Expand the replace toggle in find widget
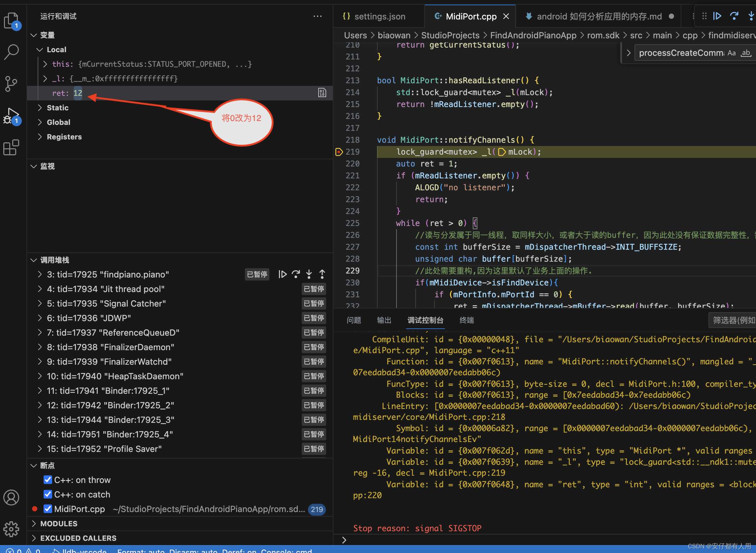 (629, 53)
